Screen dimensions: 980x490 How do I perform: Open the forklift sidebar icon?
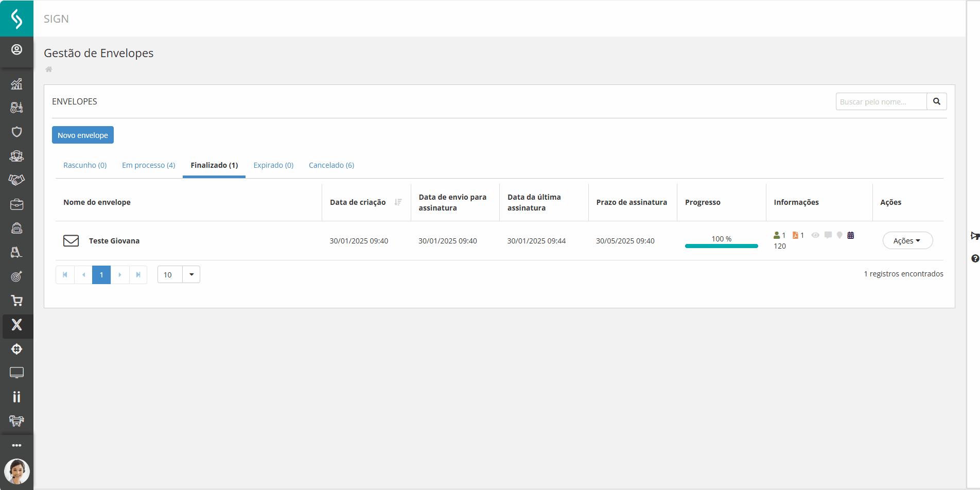[16, 252]
